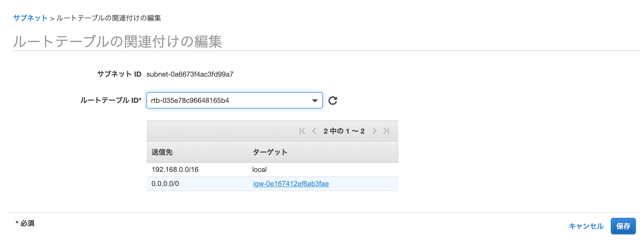Click the 保存 button
This screenshot has height=240, width=644.
pos(623,226)
